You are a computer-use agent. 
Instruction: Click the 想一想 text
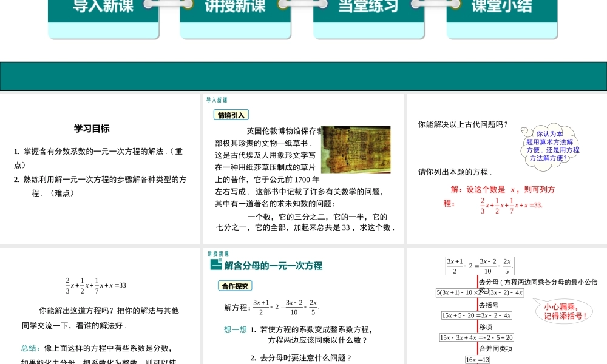click(236, 329)
